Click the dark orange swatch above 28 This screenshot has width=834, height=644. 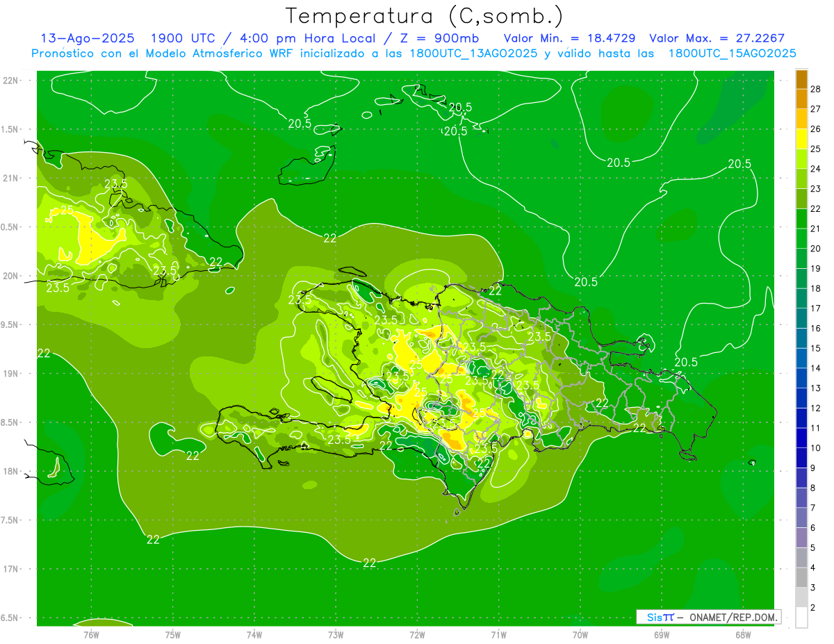point(801,79)
